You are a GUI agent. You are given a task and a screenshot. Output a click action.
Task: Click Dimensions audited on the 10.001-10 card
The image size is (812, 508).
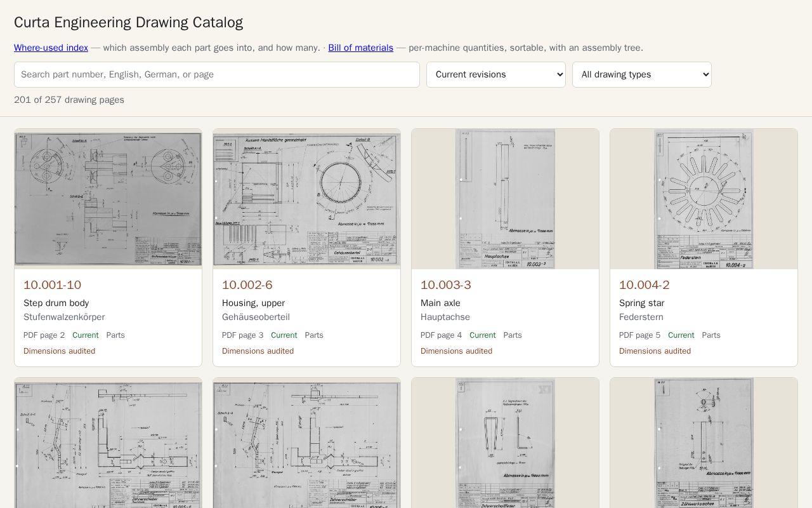pyautogui.click(x=59, y=351)
